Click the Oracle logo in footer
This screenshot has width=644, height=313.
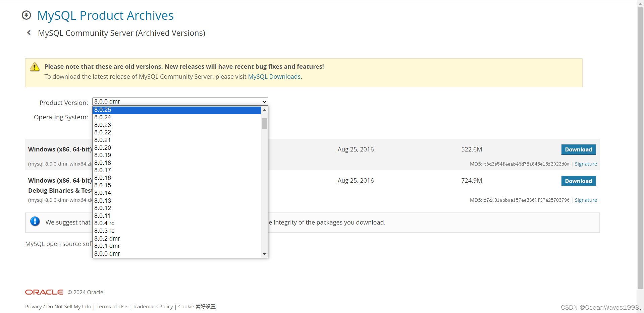pyautogui.click(x=44, y=292)
